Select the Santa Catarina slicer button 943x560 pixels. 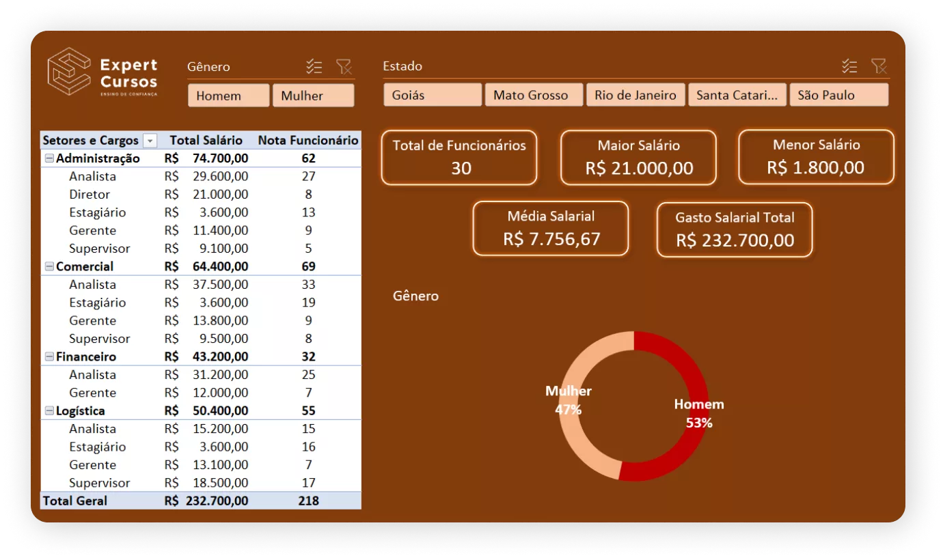point(737,94)
